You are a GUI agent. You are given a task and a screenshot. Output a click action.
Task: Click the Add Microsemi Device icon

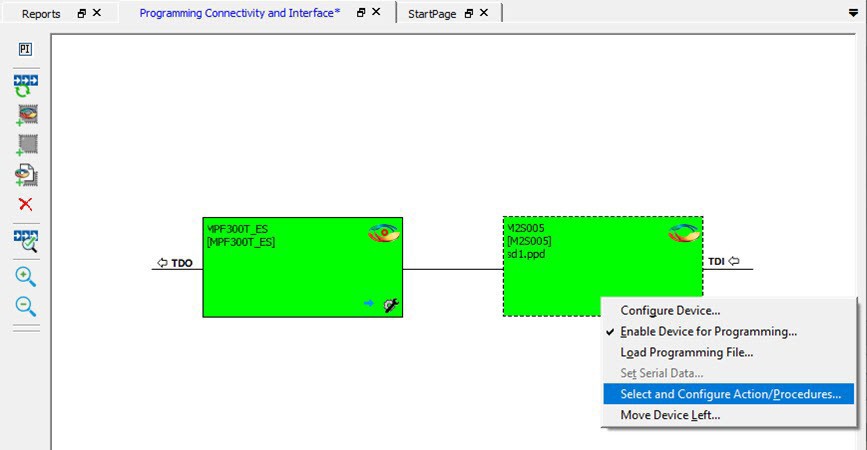tap(26, 115)
